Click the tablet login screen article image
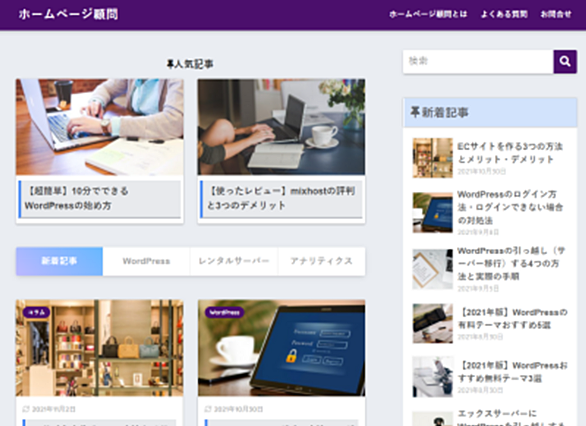Viewport: 586px width, 426px height. [x=281, y=348]
